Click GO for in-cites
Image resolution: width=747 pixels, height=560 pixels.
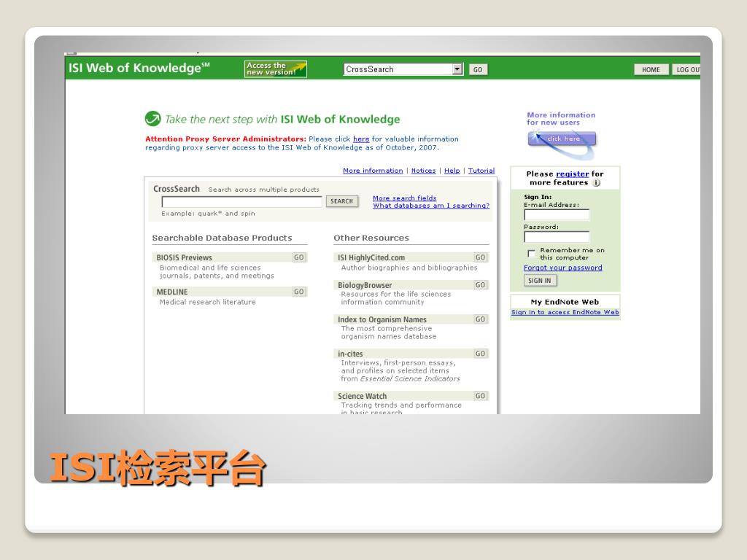click(480, 354)
